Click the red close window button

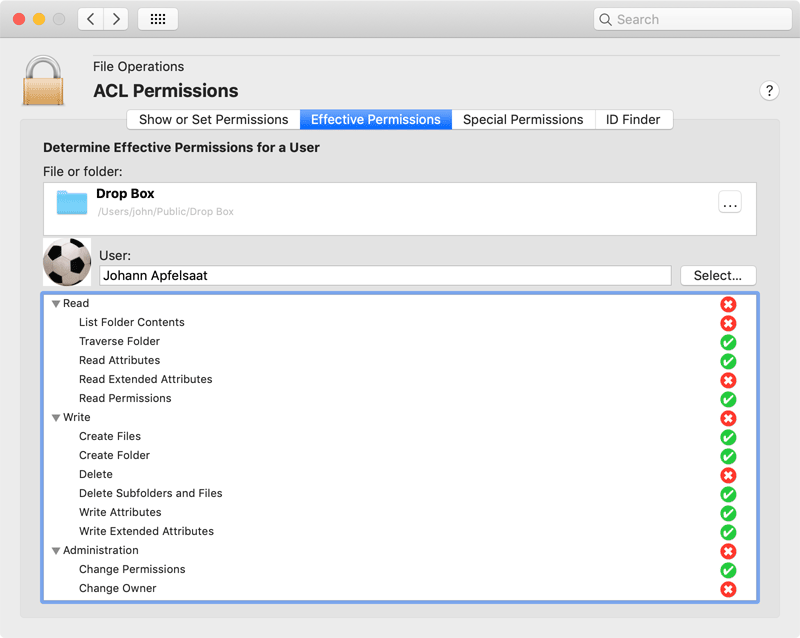pos(19,19)
